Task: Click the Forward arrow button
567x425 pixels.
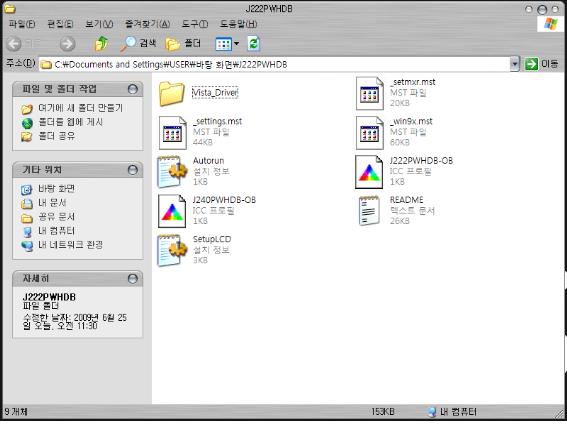Action: pos(67,44)
